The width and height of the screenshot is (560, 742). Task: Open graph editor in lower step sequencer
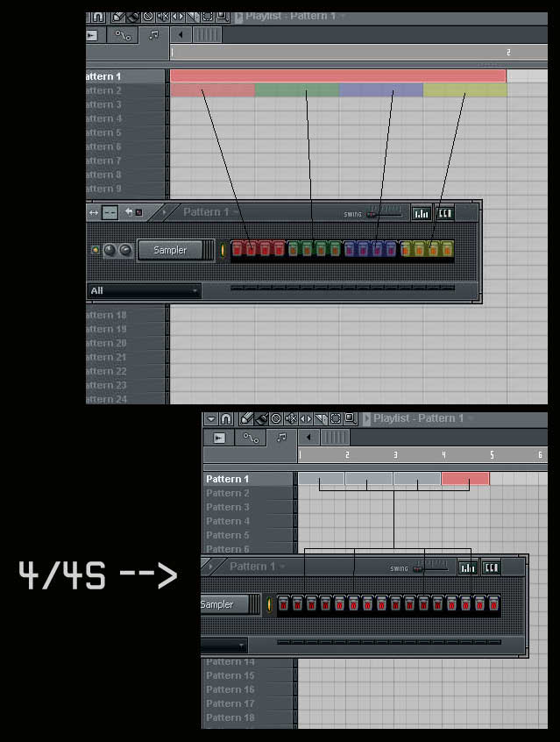[468, 567]
